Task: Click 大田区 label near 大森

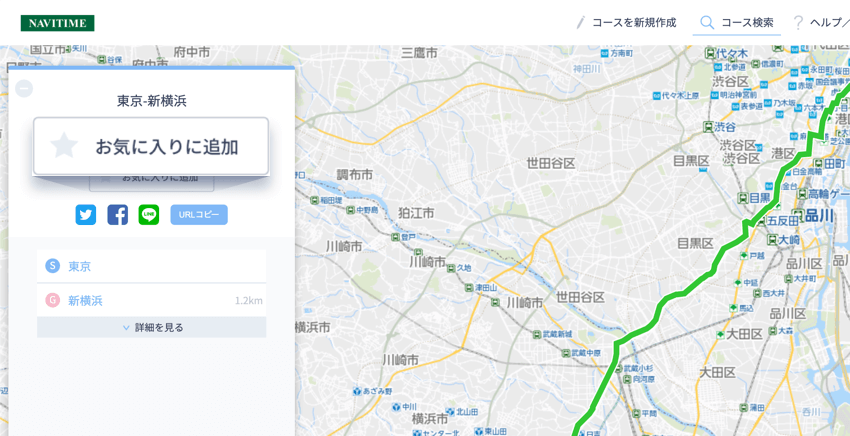Action: click(x=744, y=334)
